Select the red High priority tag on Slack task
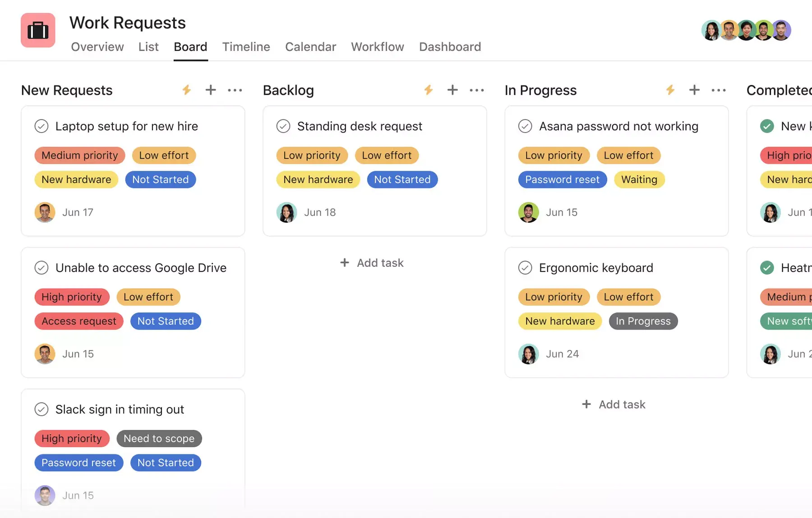The height and width of the screenshot is (518, 812). [72, 438]
